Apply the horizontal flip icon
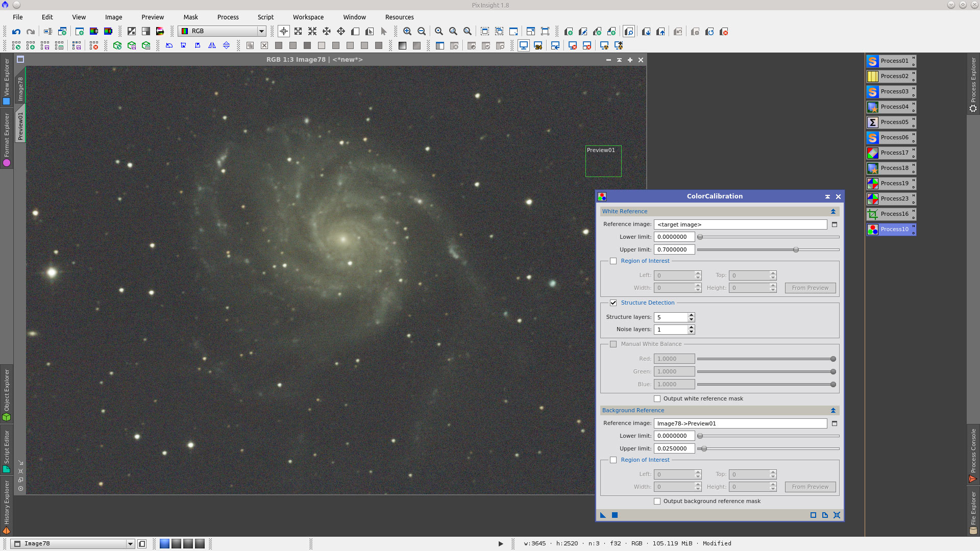Viewport: 980px width, 551px height. 212,45
